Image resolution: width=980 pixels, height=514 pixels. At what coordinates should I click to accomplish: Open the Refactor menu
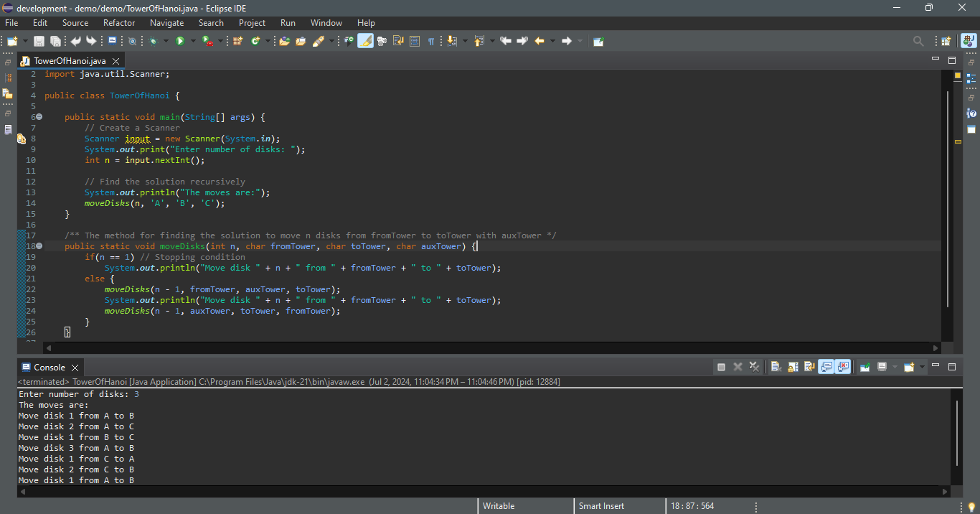(119, 23)
